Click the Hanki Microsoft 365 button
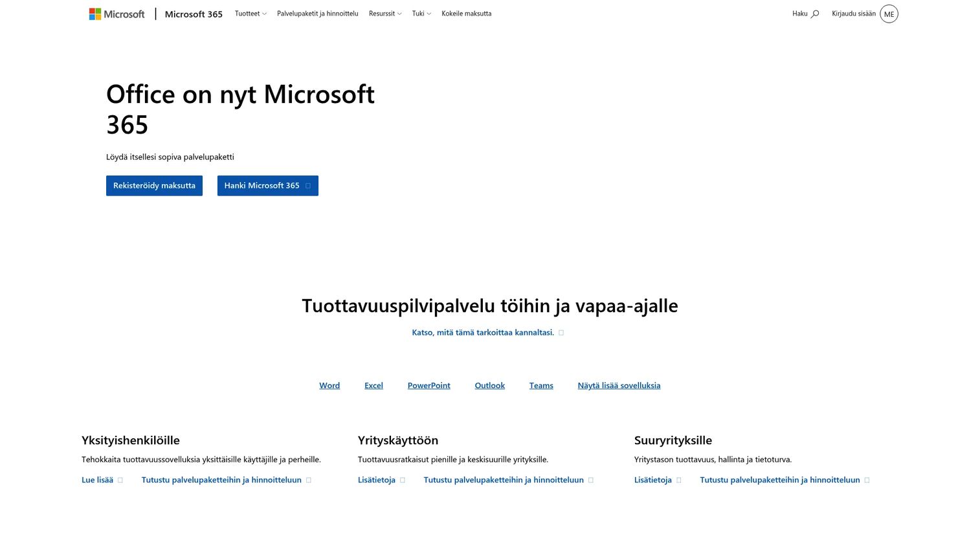 pyautogui.click(x=267, y=186)
